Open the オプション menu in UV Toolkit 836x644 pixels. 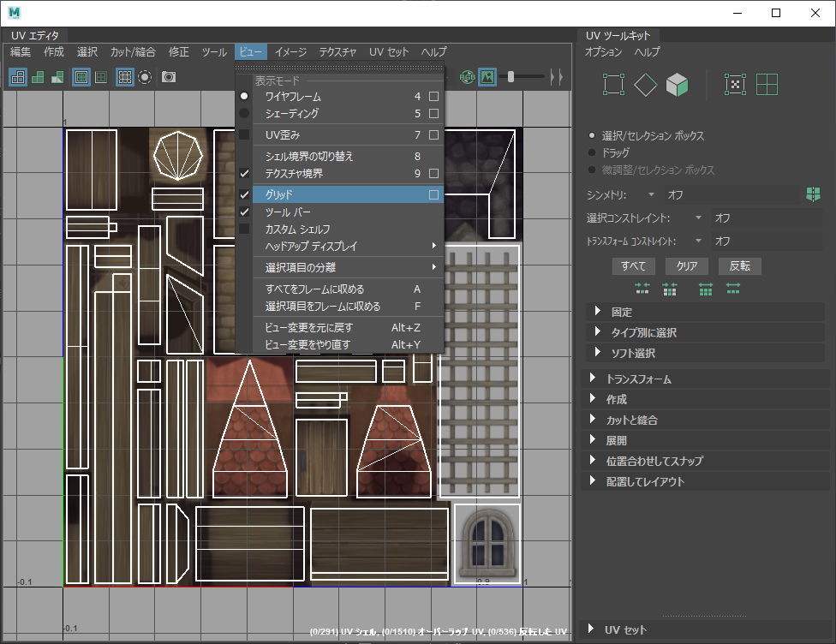point(603,51)
